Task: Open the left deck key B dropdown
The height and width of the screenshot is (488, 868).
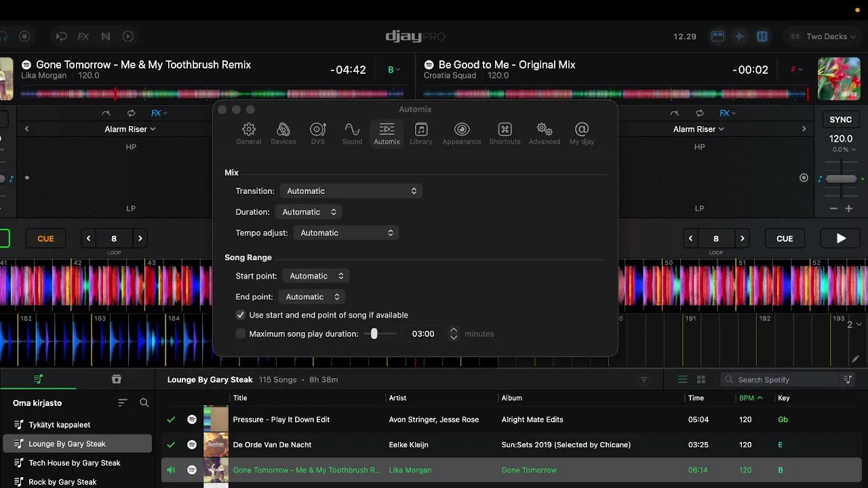Action: point(394,70)
